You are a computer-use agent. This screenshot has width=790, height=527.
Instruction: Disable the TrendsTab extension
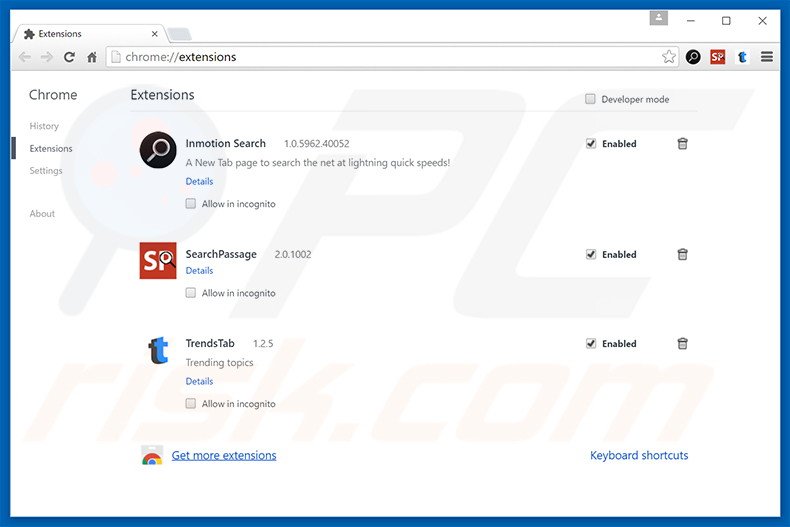coord(590,344)
